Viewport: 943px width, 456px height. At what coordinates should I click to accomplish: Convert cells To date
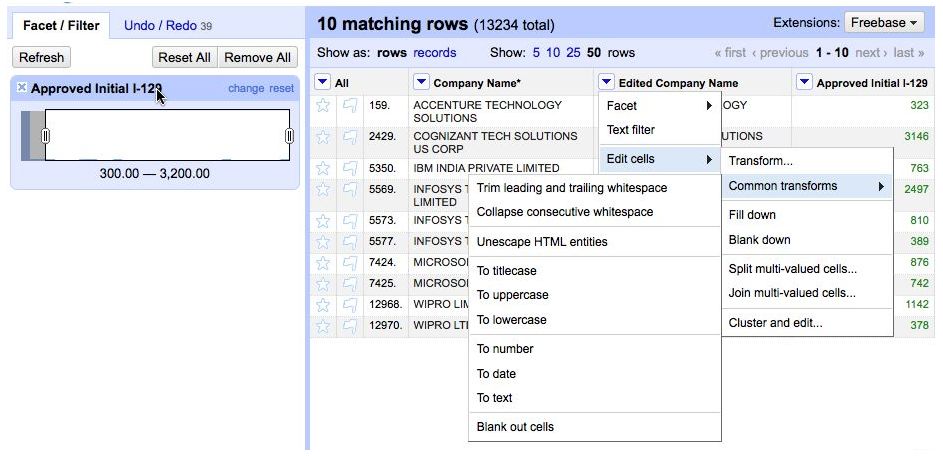(594, 374)
